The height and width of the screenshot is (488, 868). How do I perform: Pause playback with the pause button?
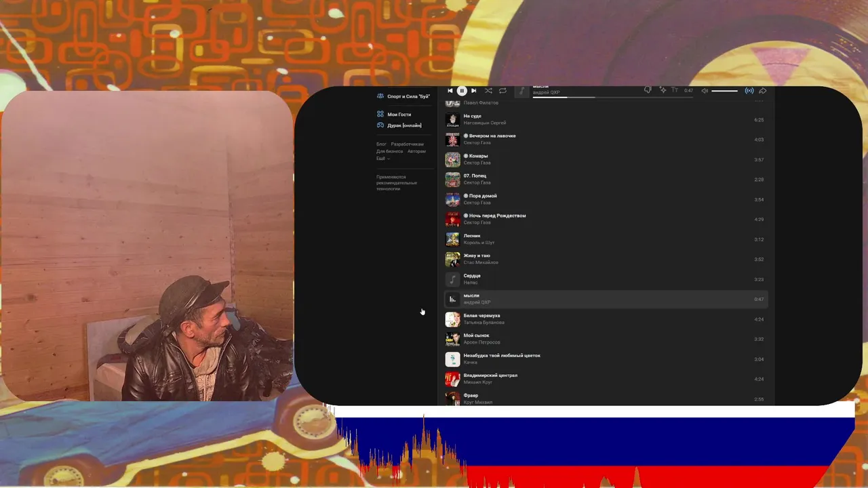pyautogui.click(x=462, y=91)
